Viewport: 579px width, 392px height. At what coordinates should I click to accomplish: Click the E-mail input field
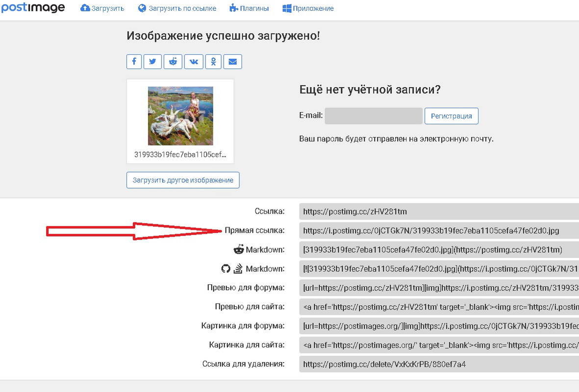point(374,116)
